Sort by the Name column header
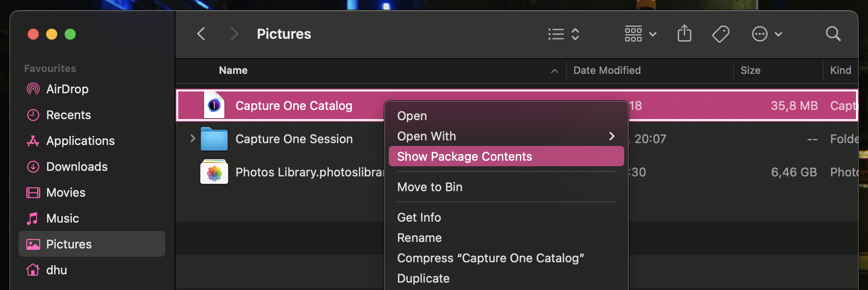868x290 pixels. pos(233,70)
